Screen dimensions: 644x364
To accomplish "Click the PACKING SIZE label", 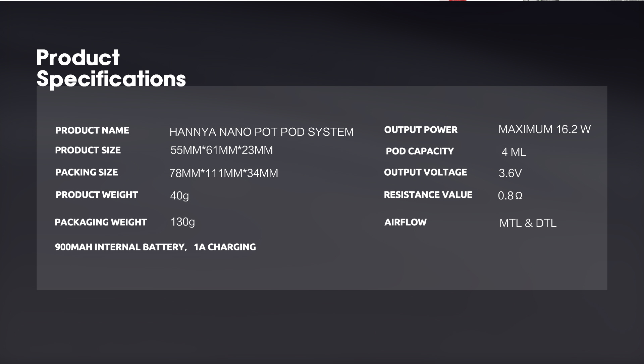I will pyautogui.click(x=87, y=172).
